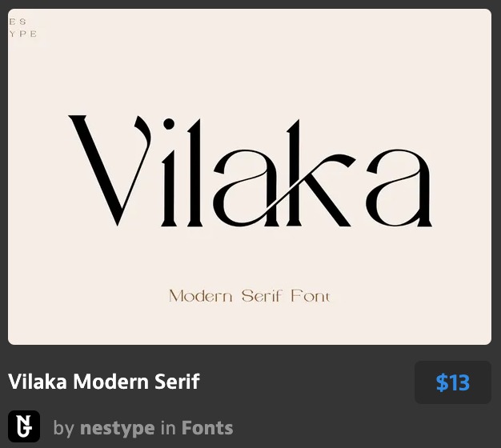Click the word Serif in preview subtitle

point(261,297)
